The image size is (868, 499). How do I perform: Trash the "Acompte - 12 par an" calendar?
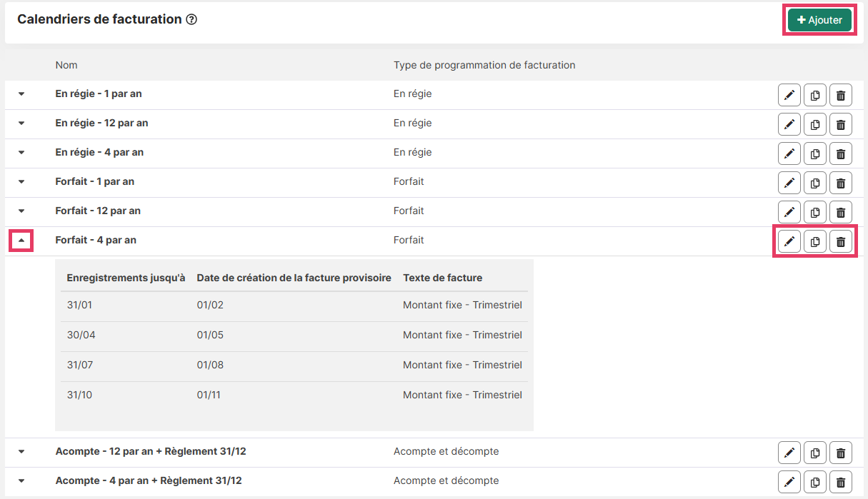840,453
